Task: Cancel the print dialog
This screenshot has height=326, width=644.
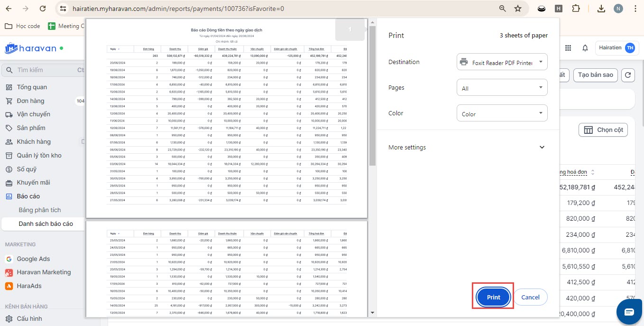Action: 530,297
